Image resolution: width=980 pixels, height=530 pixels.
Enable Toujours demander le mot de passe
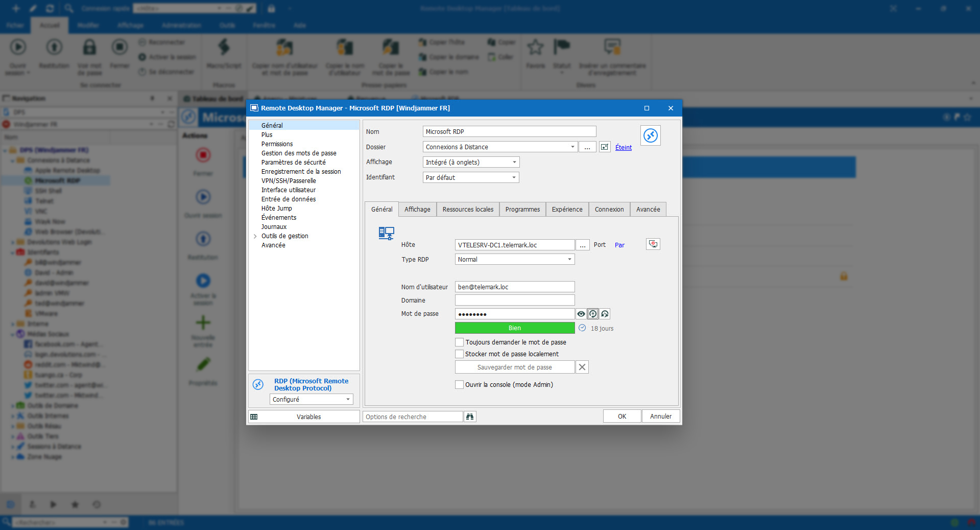point(459,342)
